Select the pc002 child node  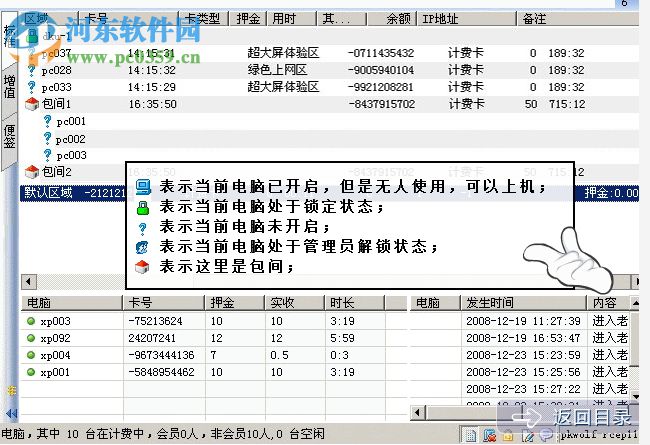pyautogui.click(x=70, y=139)
